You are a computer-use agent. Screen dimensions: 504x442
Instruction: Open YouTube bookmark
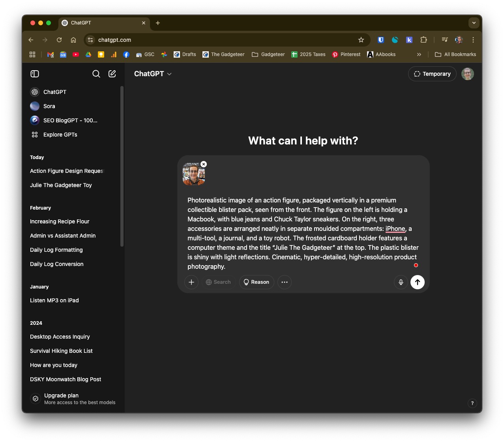pyautogui.click(x=76, y=54)
